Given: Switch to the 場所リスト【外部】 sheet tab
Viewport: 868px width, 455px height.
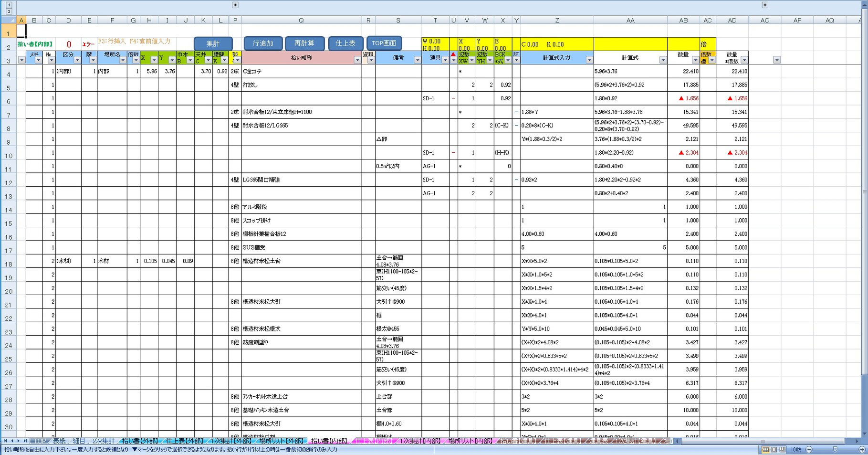Looking at the screenshot, I should (x=282, y=441).
